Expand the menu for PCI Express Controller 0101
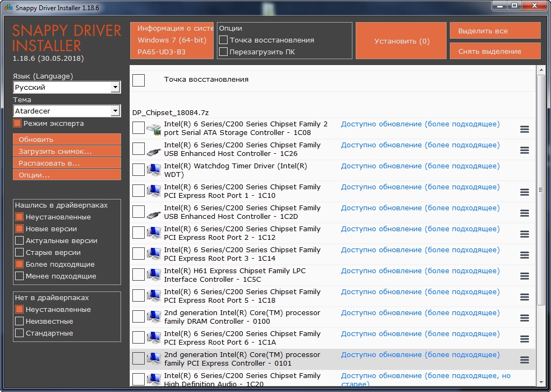This screenshot has height=392, width=551. point(524,360)
